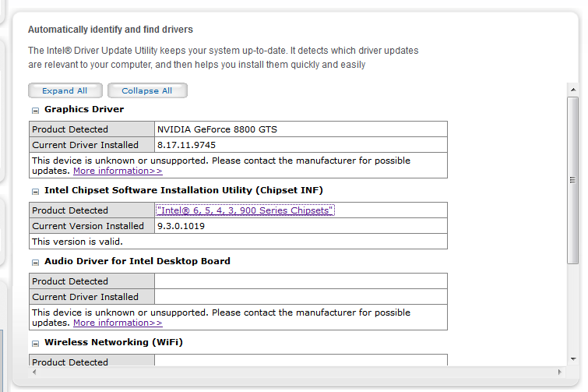Click the 'This version is valid.' text
This screenshot has width=588, height=392.
77,242
